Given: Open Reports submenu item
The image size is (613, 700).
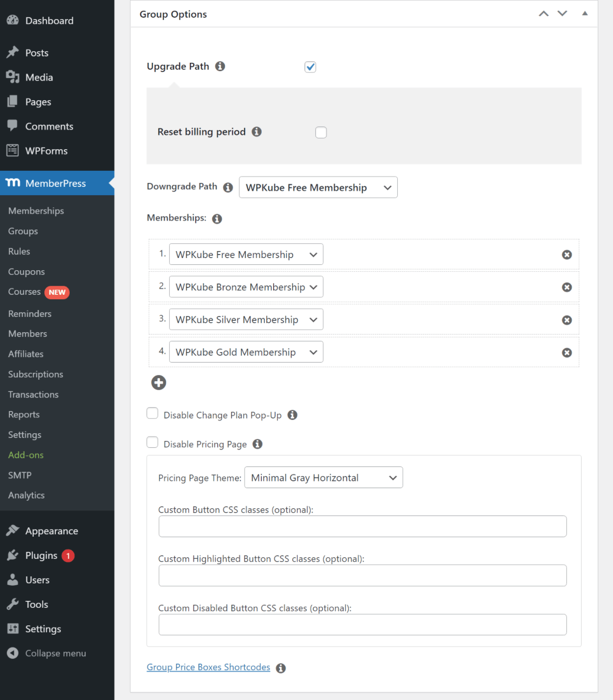Looking at the screenshot, I should 24,415.
